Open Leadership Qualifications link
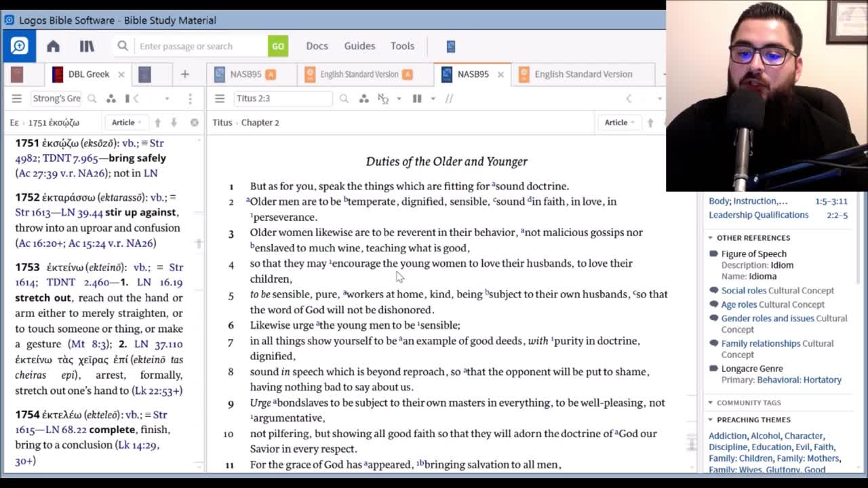The width and height of the screenshot is (868, 488). click(x=758, y=215)
